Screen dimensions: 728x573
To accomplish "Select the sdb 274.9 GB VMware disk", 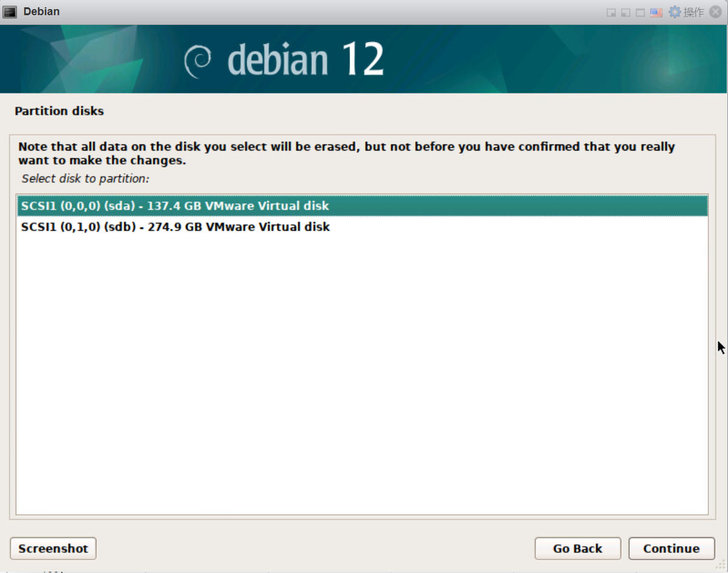I will click(362, 227).
